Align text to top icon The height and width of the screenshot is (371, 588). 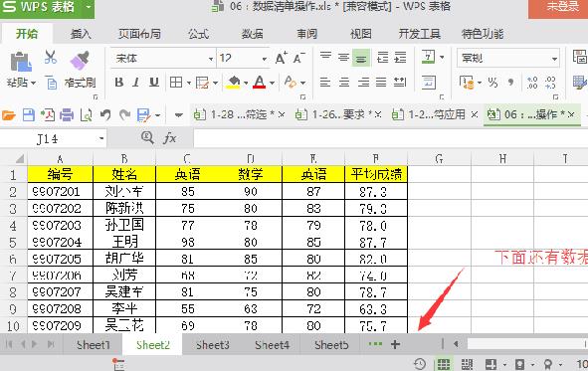pos(325,57)
